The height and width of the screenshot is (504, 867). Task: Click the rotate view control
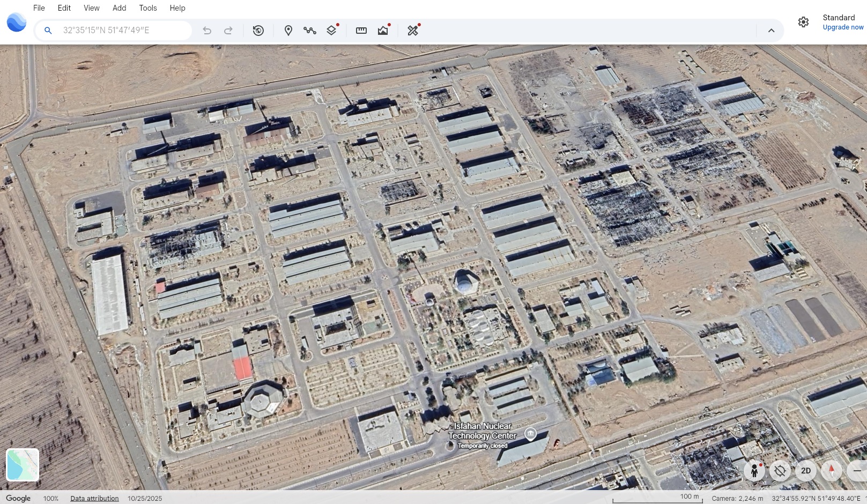point(780,471)
